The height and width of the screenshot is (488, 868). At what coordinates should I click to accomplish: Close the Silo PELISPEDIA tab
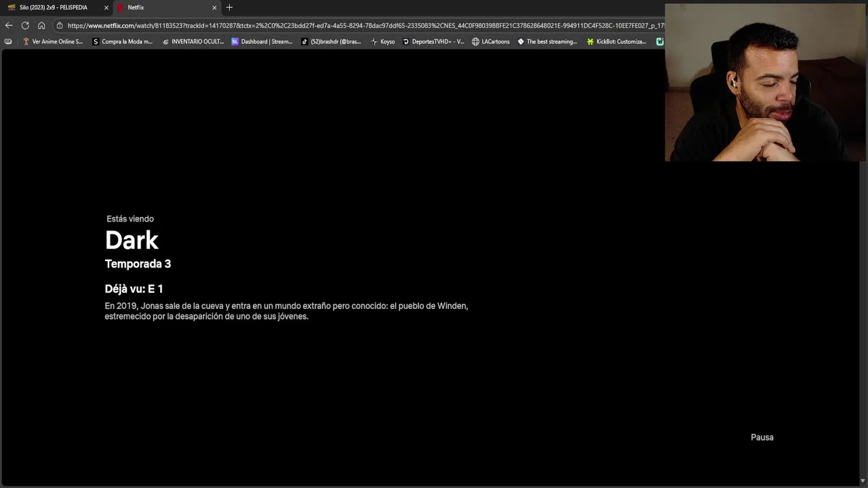tap(106, 7)
